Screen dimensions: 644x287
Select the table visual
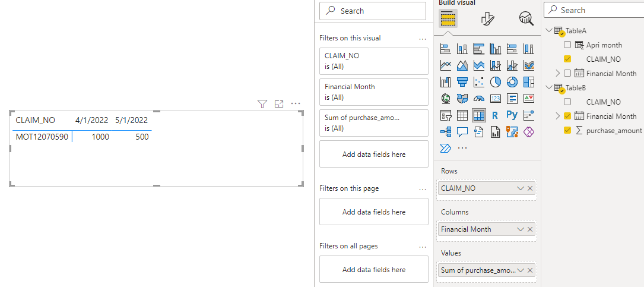tap(462, 115)
